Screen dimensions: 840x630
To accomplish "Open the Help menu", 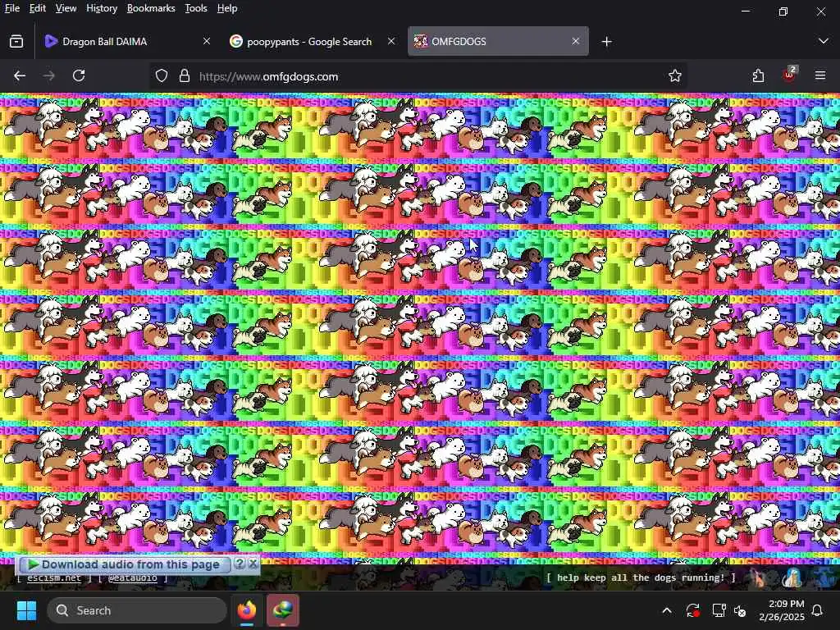I will 227,8.
